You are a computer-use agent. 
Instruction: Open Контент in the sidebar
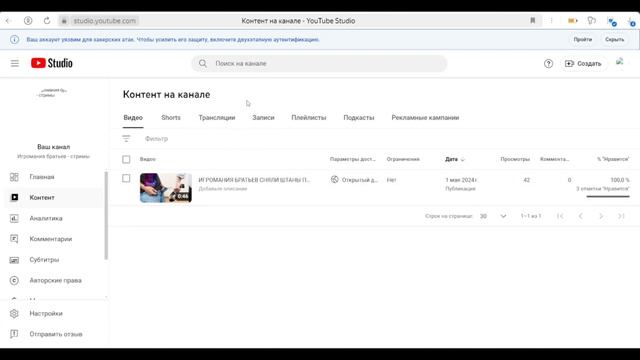(x=53, y=198)
